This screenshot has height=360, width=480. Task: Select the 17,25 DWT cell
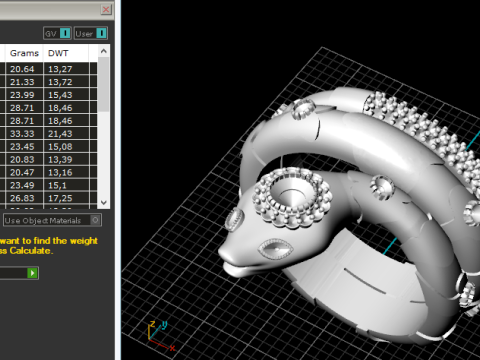[66, 198]
